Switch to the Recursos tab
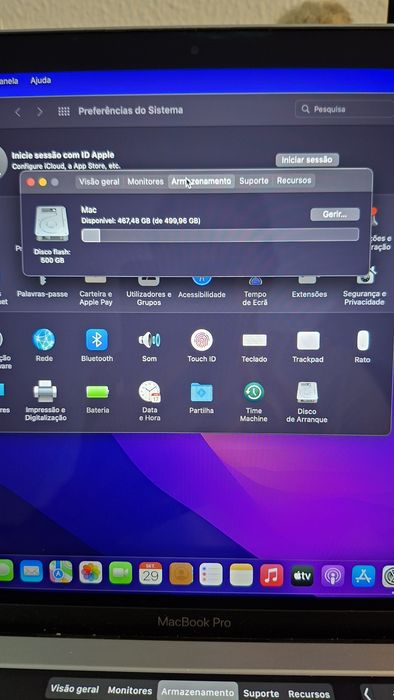Image resolution: width=394 pixels, height=700 pixels. click(294, 180)
